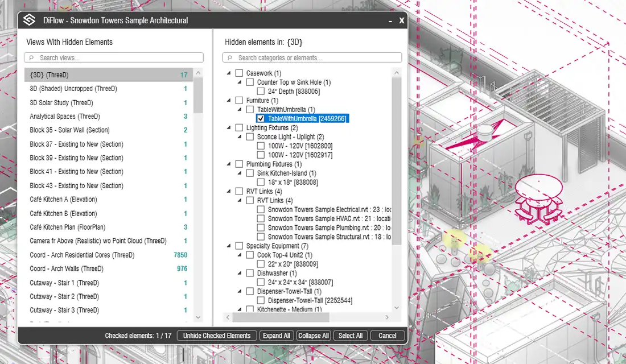Click the search icon in views search box
The height and width of the screenshot is (364, 626).
(31, 58)
